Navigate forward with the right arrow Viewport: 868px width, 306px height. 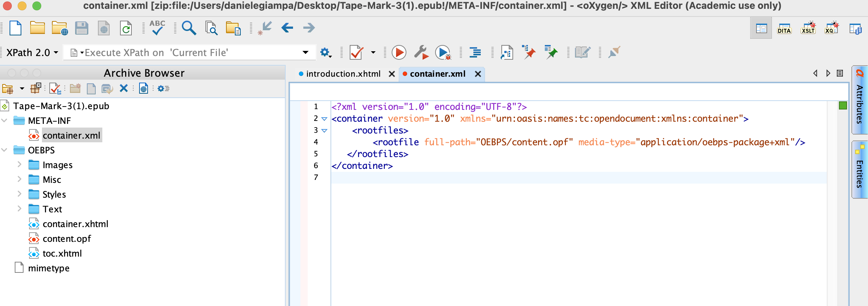coord(309,28)
